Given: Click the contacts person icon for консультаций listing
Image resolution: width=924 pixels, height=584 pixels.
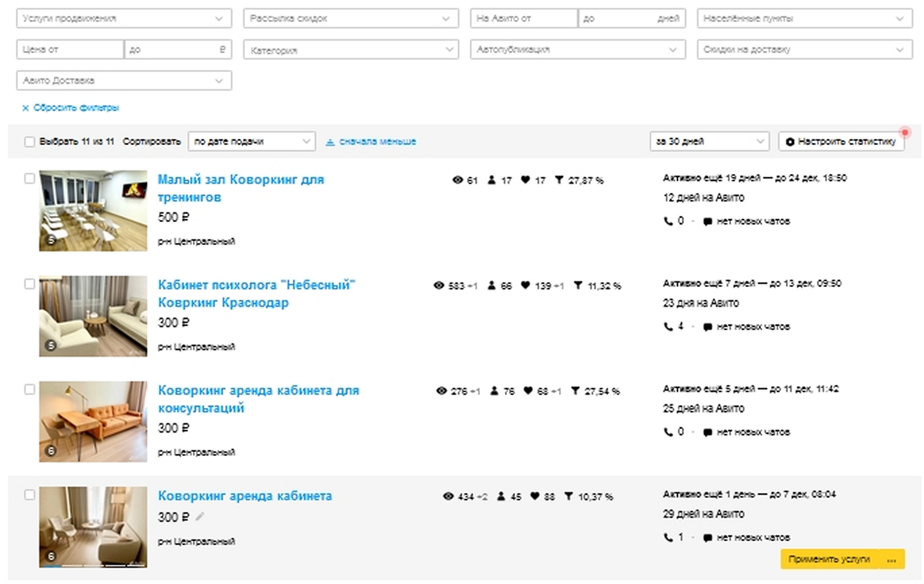Looking at the screenshot, I should pos(494,391).
